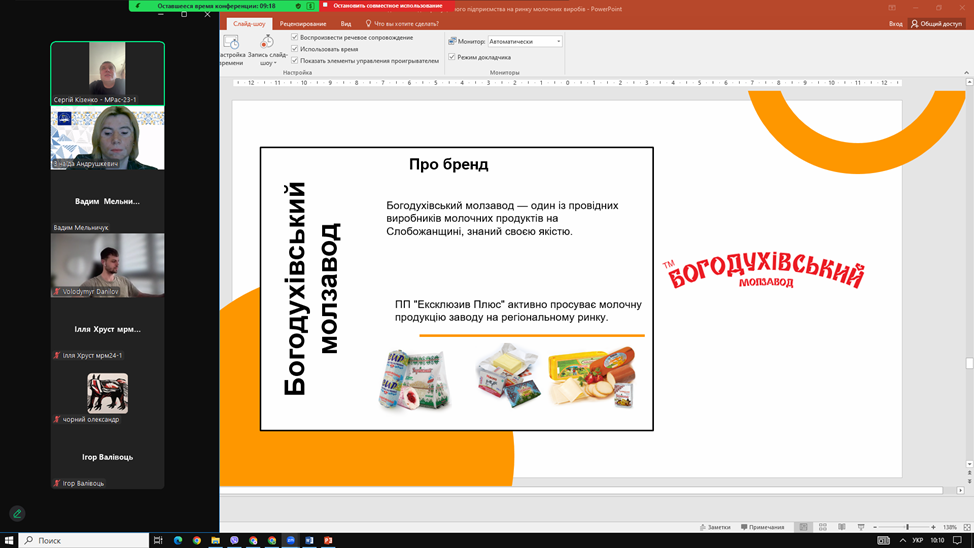Collapse the ribbon with the chevron arrow

click(967, 73)
